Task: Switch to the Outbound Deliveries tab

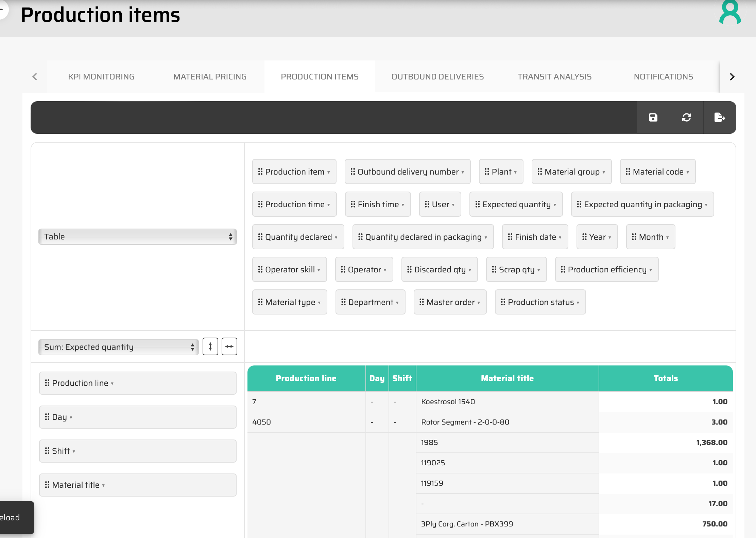Action: (437, 77)
